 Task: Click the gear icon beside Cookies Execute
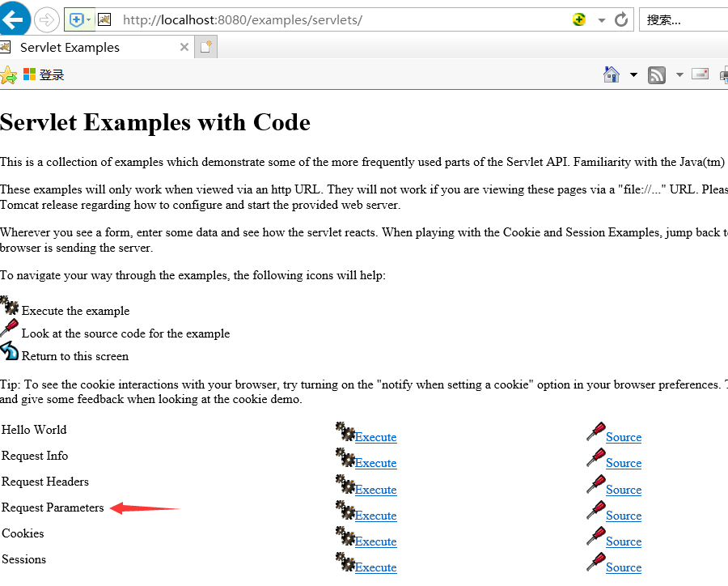point(345,536)
